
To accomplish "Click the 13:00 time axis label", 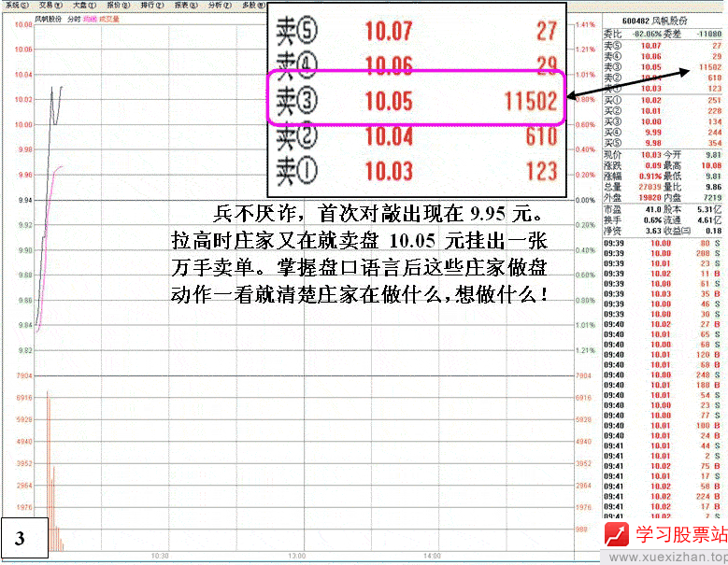I will coord(296,556).
